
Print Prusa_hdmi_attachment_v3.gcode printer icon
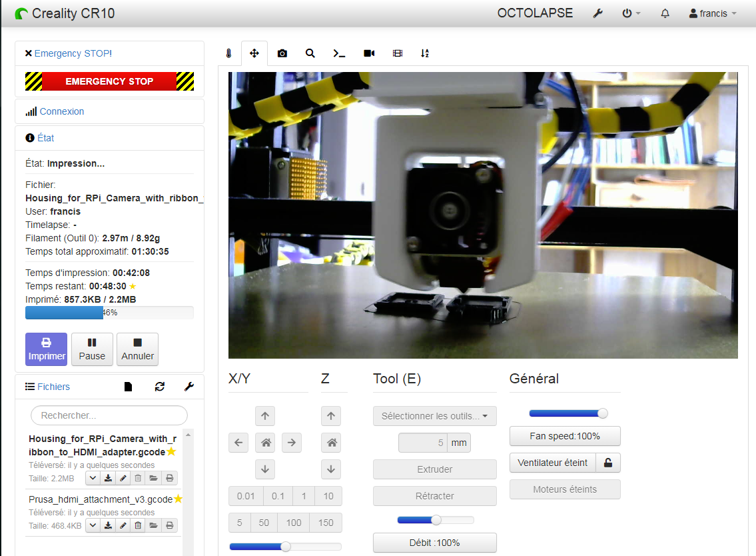170,525
